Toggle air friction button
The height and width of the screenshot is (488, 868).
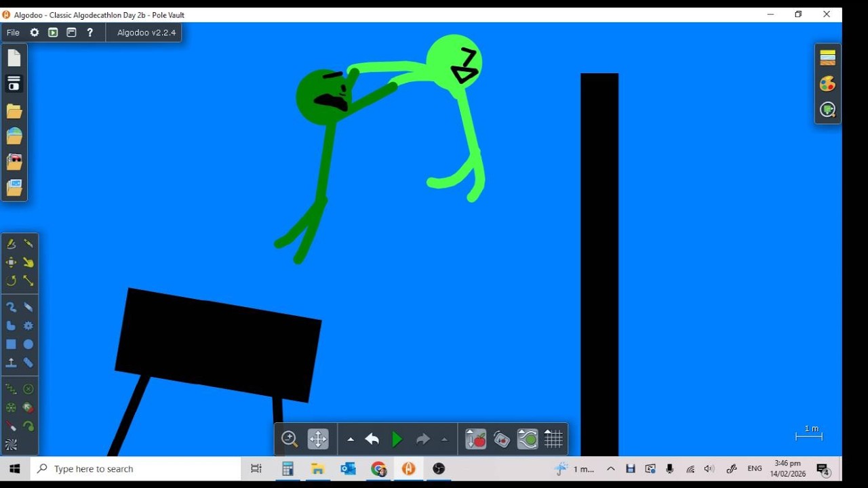coord(528,439)
